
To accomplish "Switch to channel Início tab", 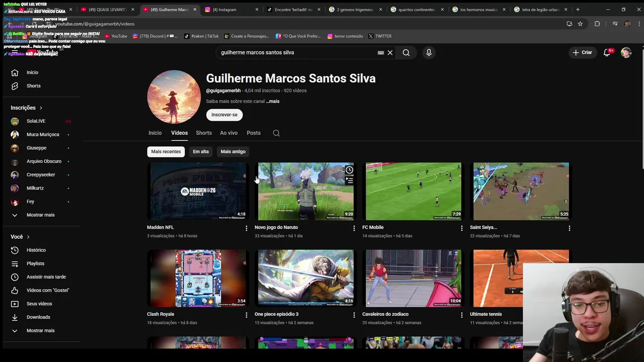I will pos(155,133).
